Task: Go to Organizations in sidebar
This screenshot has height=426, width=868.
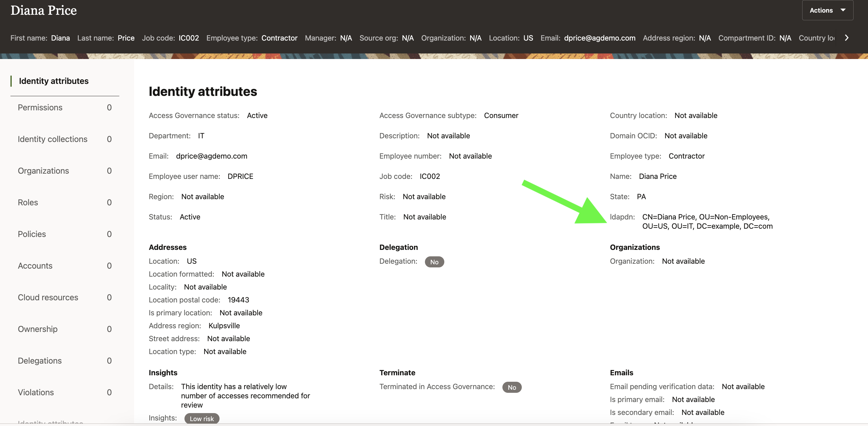Action: [43, 171]
